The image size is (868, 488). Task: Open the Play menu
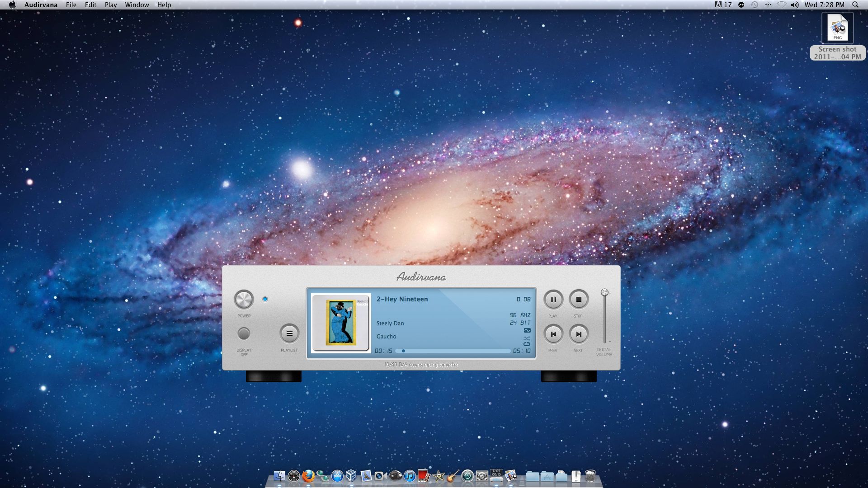110,5
